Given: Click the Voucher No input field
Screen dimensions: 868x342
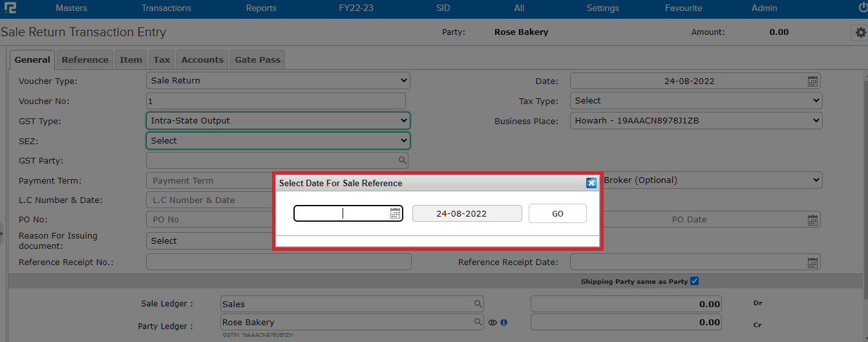Looking at the screenshot, I should coord(276,102).
